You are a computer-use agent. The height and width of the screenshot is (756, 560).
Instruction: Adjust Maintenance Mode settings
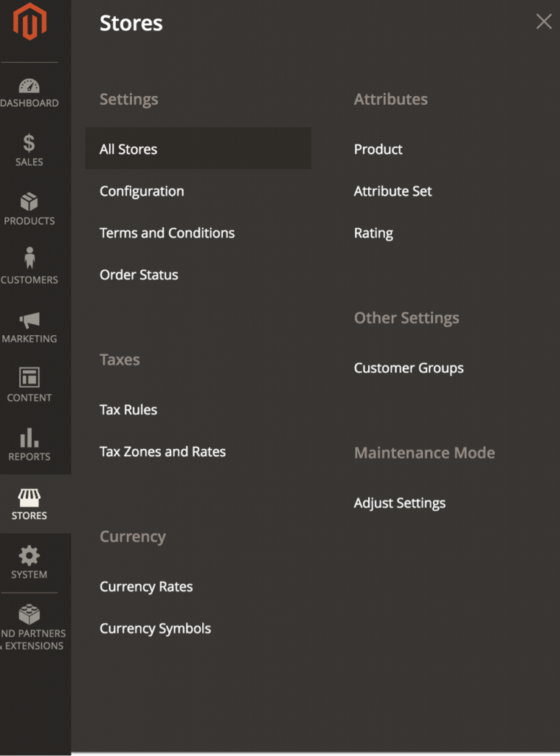coord(399,503)
